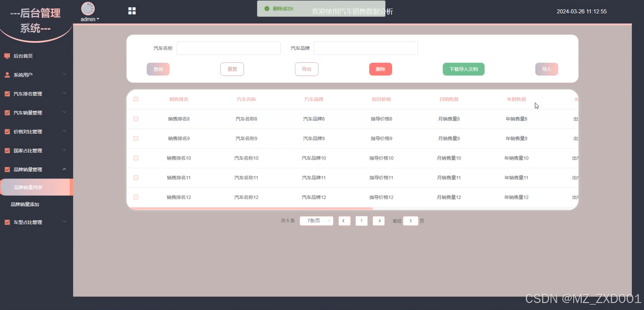
Task: Click the 系统用户 person icon
Action: pyautogui.click(x=7, y=75)
